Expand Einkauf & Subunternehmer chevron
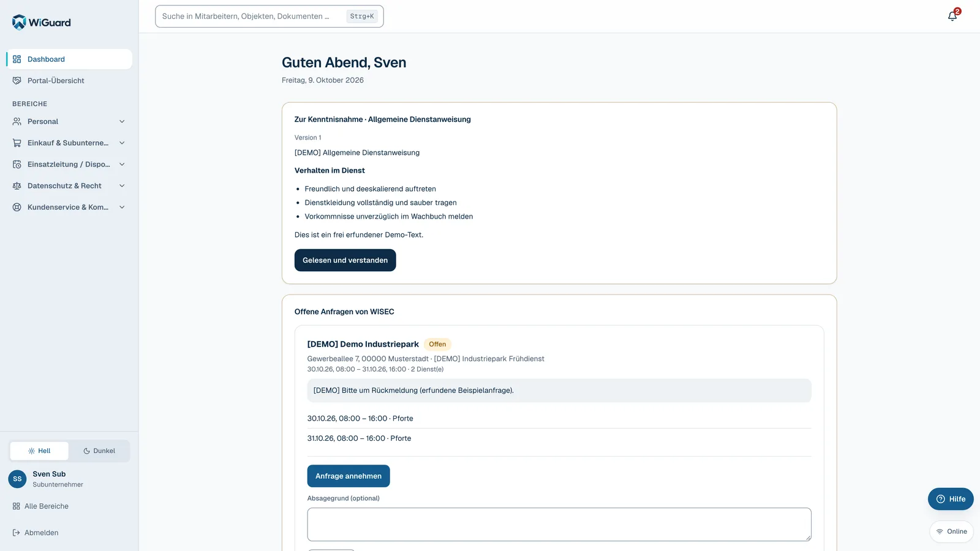Image resolution: width=980 pixels, height=551 pixels. pos(122,143)
